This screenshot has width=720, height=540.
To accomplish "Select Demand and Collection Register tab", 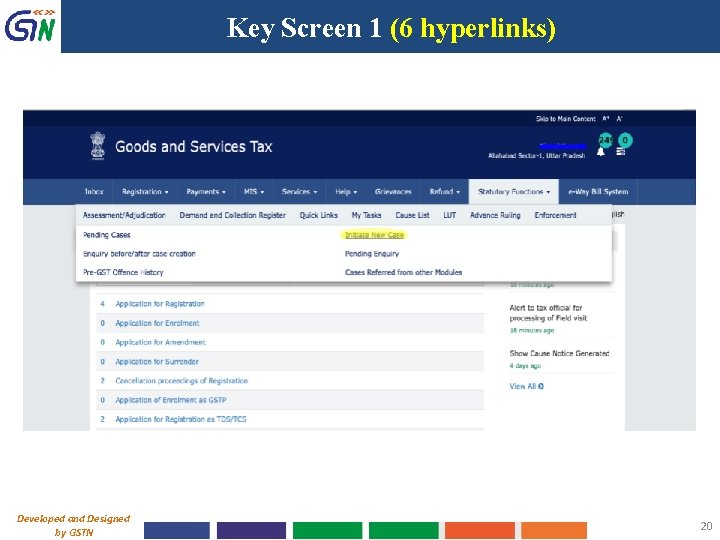I will point(232,215).
